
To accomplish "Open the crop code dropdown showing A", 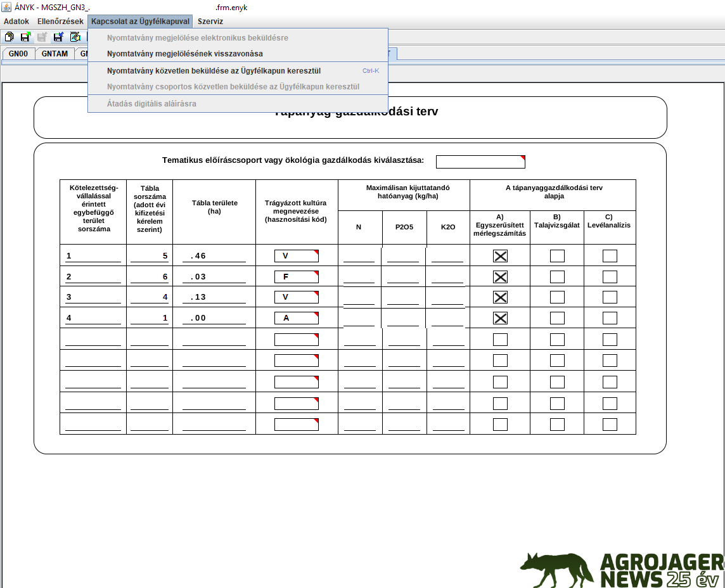I will [x=296, y=318].
